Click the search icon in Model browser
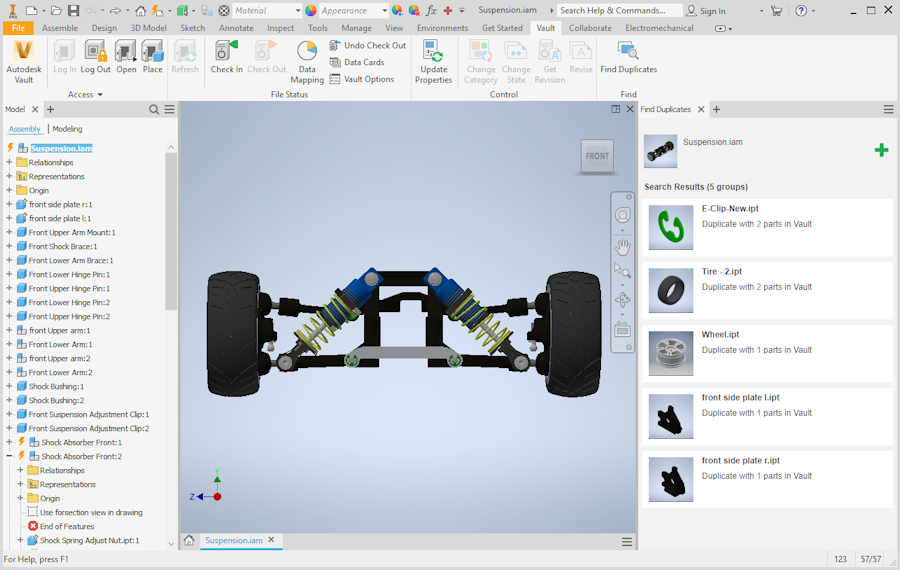The width and height of the screenshot is (900, 570). [154, 109]
